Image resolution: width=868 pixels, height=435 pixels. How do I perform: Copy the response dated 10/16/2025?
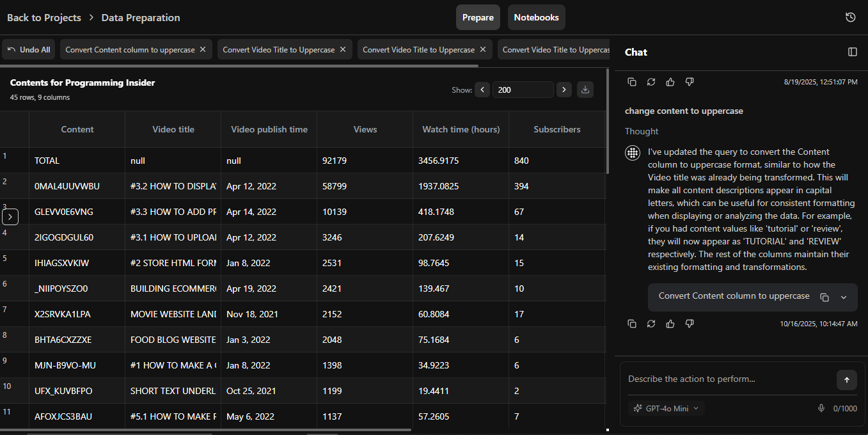coord(632,324)
